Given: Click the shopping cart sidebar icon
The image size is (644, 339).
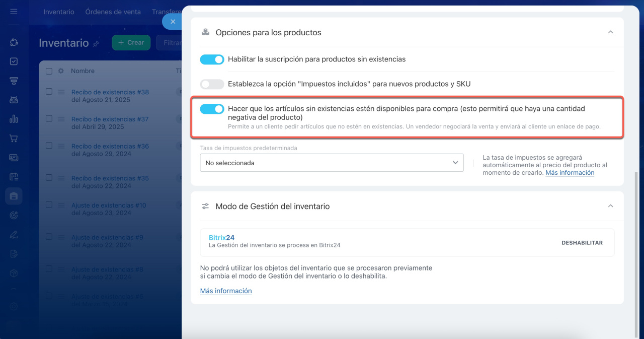Looking at the screenshot, I should click(14, 138).
